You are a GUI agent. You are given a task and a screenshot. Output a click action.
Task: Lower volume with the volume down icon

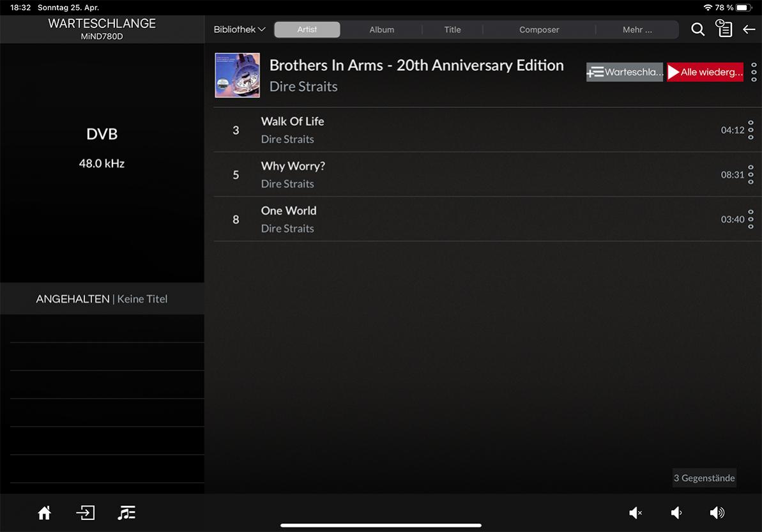coord(676,513)
